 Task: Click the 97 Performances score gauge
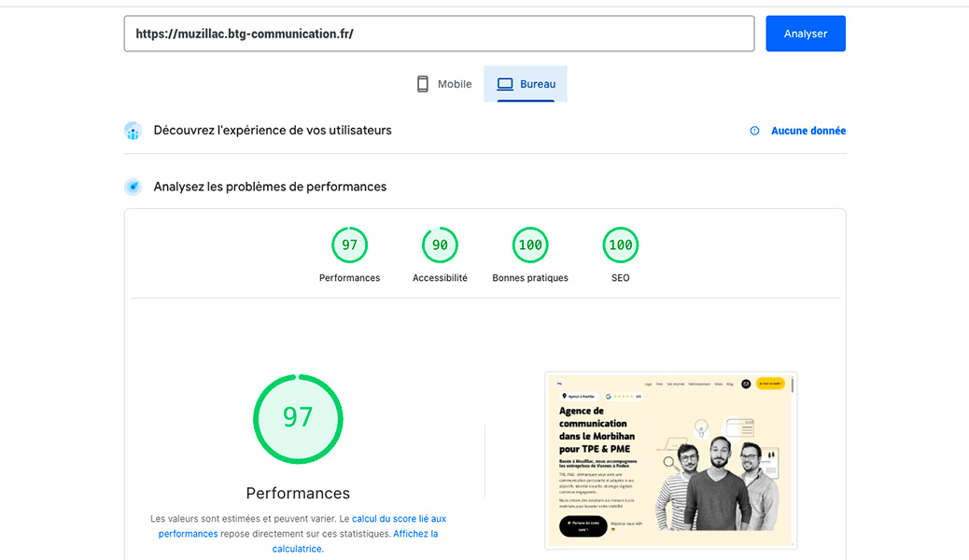tap(349, 245)
